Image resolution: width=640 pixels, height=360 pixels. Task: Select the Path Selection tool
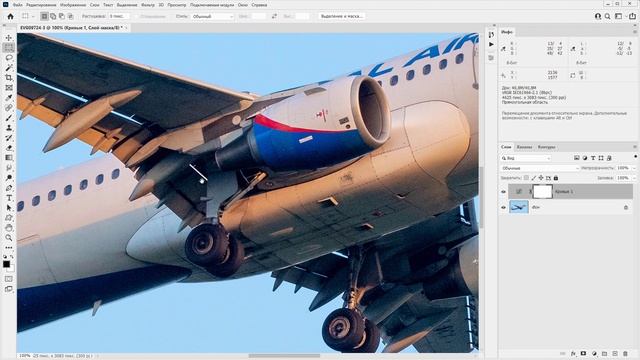click(9, 208)
